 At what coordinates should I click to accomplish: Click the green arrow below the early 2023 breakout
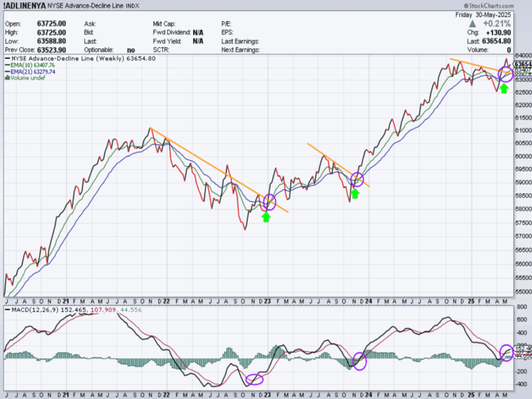tap(266, 217)
